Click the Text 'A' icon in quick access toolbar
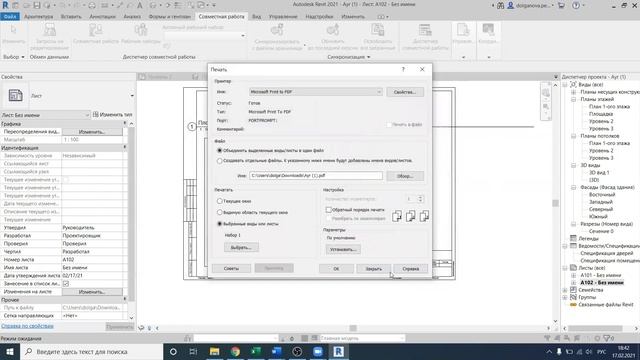Image resolution: width=640 pixels, height=360 pixels. (140, 5)
